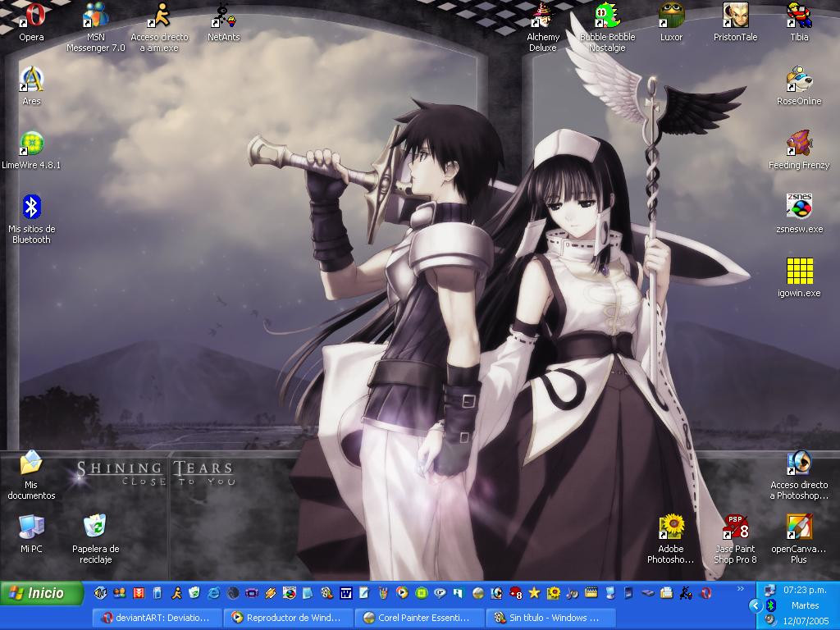Click the NetAnts Quick Launch icon

pos(686,592)
